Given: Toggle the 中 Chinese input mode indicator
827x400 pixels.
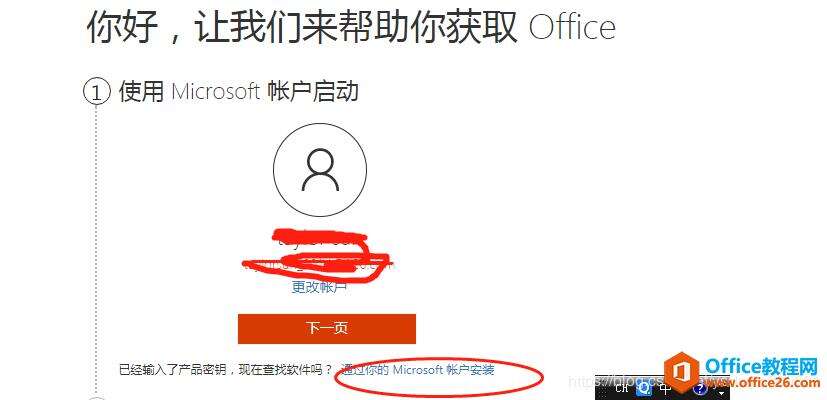Looking at the screenshot, I should coord(666,389).
